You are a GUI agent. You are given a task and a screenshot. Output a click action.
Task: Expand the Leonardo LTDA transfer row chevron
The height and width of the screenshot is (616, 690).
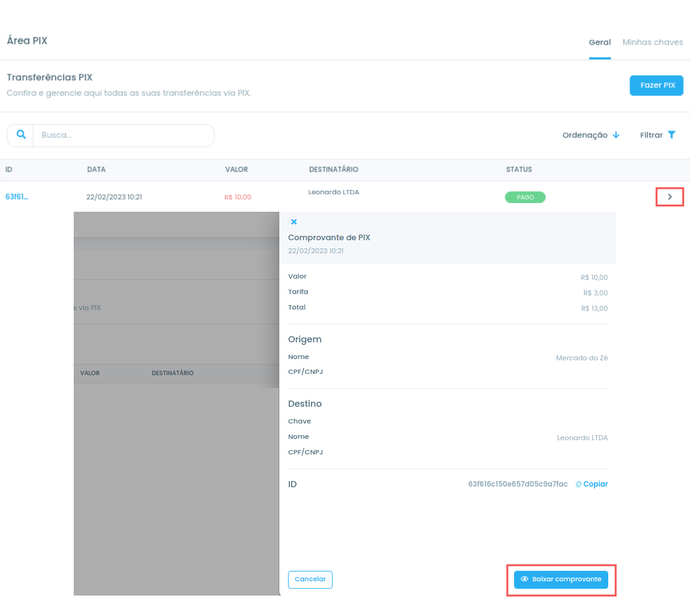tap(670, 196)
